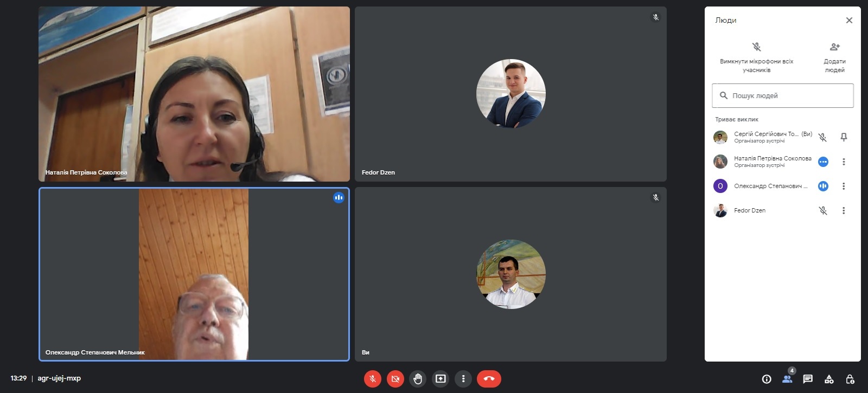Open options menu for Наталія Петрівна Соколова

[844, 162]
